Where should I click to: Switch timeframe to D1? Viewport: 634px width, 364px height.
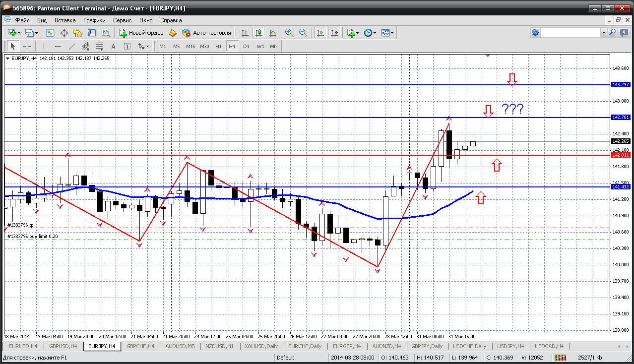(246, 46)
